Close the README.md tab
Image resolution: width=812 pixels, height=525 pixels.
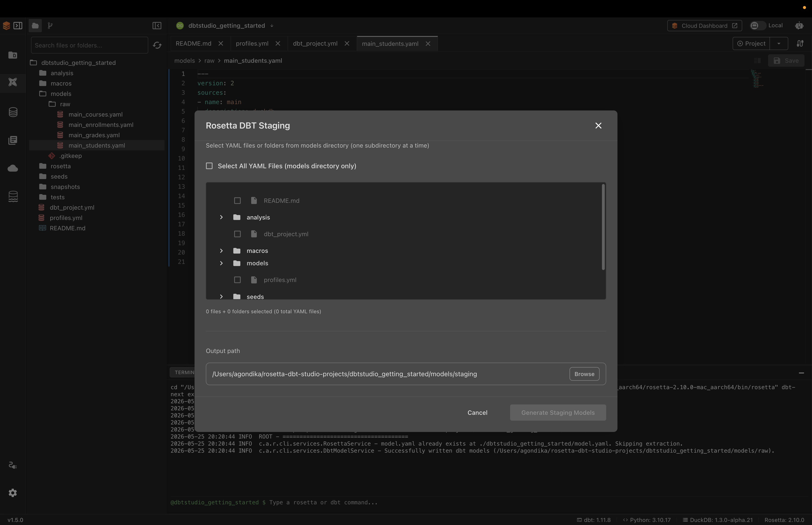pos(221,44)
